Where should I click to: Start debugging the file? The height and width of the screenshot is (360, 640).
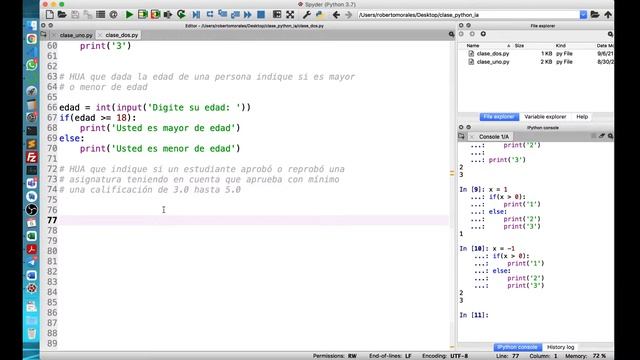196,15
